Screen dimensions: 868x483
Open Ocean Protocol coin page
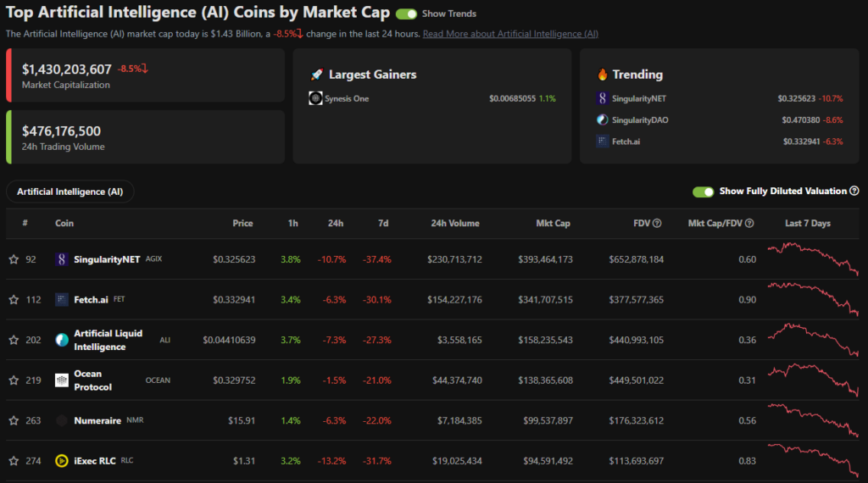tap(92, 380)
